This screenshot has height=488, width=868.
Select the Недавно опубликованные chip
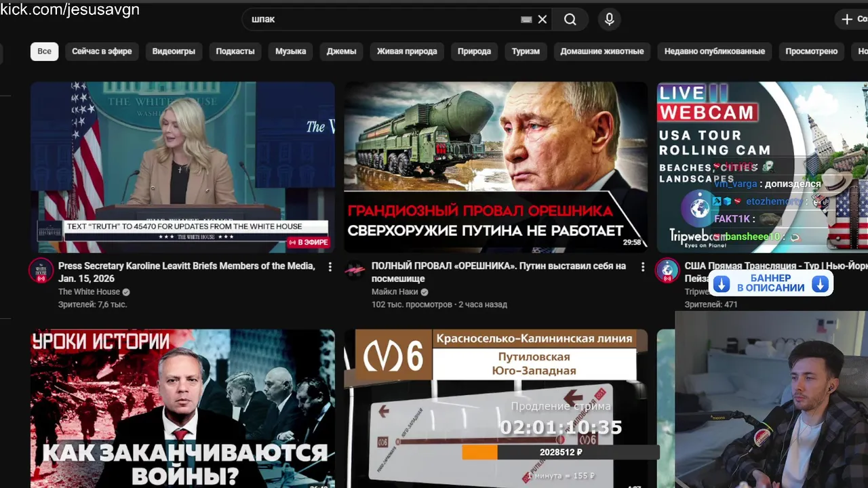(715, 52)
